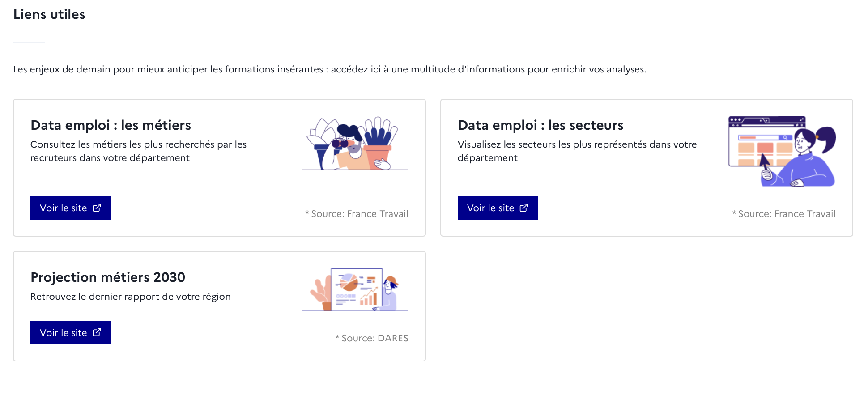Click the binoculars and plants illustration

[355, 144]
